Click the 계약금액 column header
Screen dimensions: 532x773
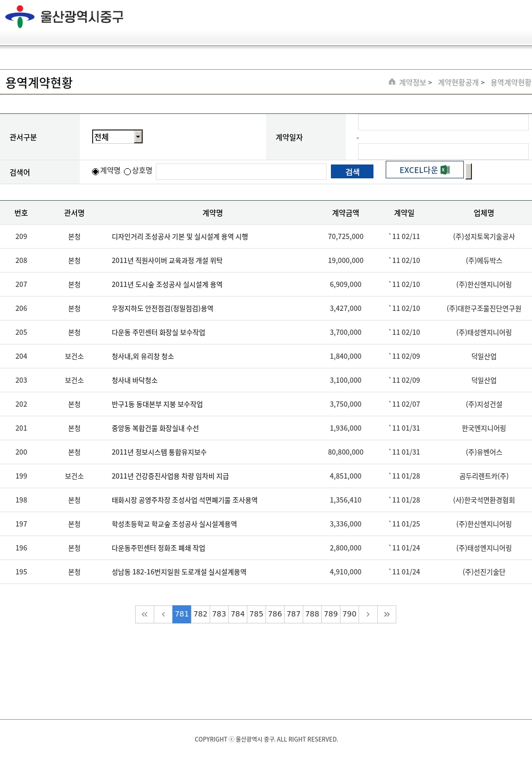click(x=345, y=213)
